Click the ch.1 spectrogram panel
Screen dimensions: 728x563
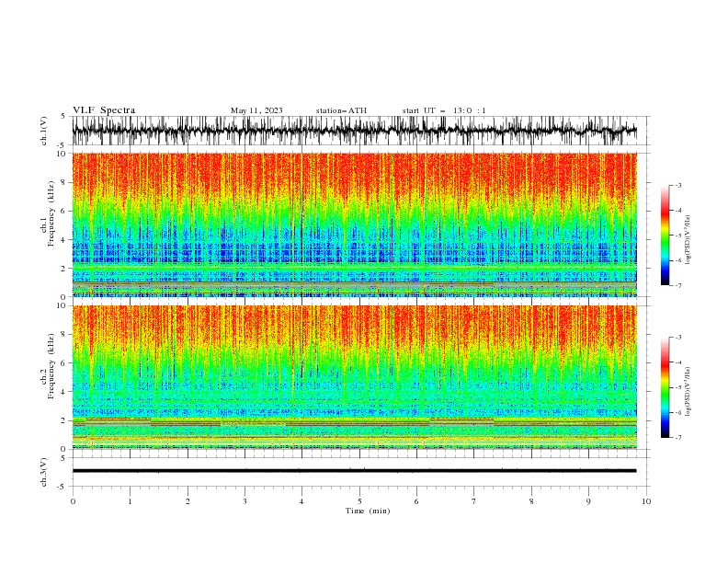(354, 224)
